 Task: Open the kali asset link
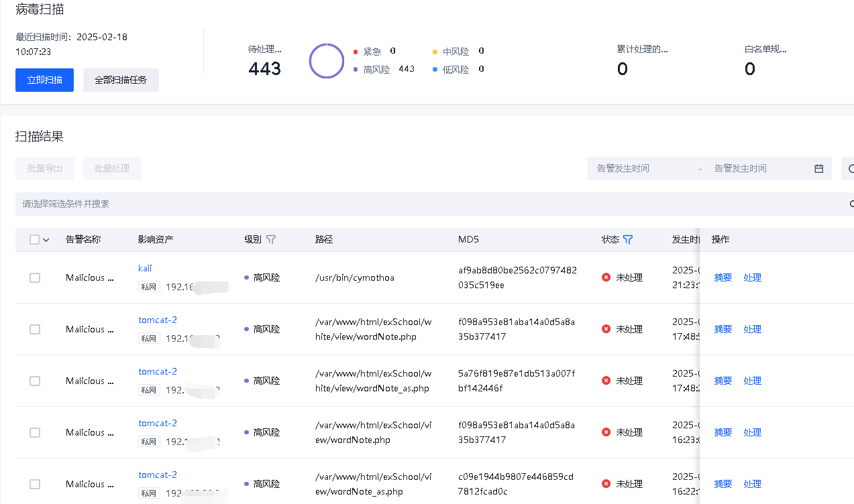145,268
